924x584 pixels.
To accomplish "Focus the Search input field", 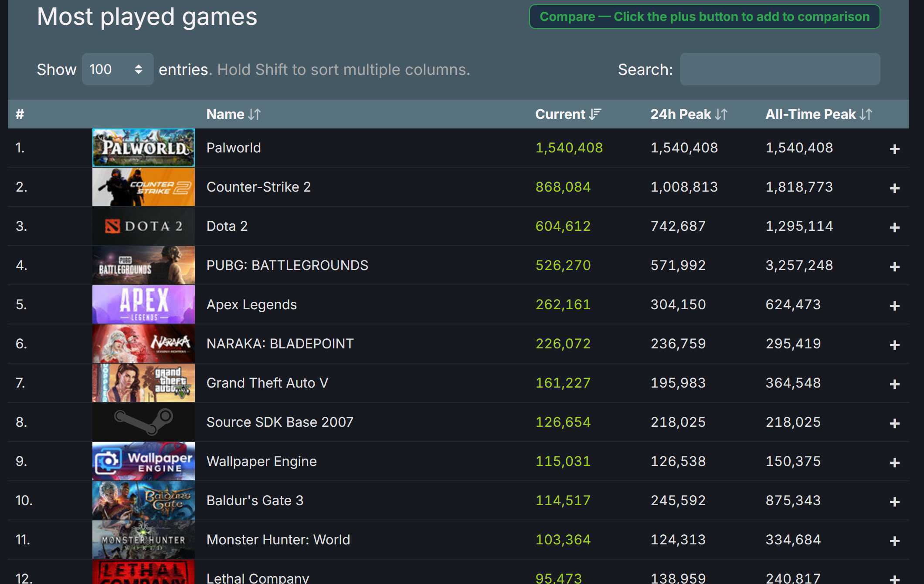I will 780,69.
